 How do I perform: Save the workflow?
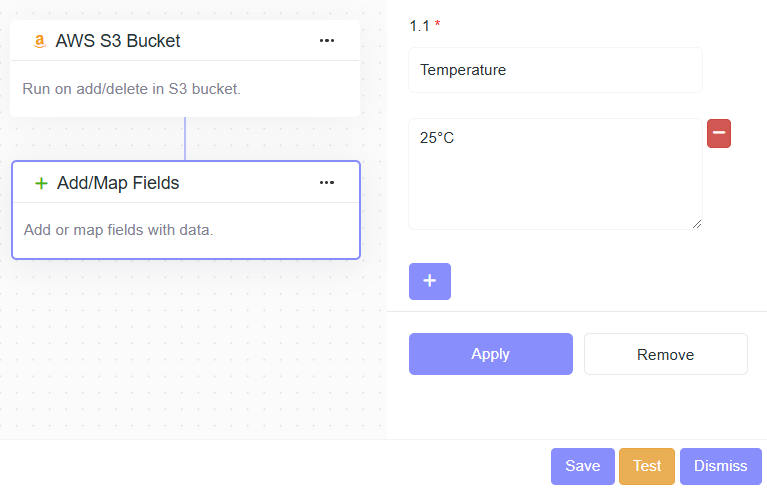(x=582, y=466)
